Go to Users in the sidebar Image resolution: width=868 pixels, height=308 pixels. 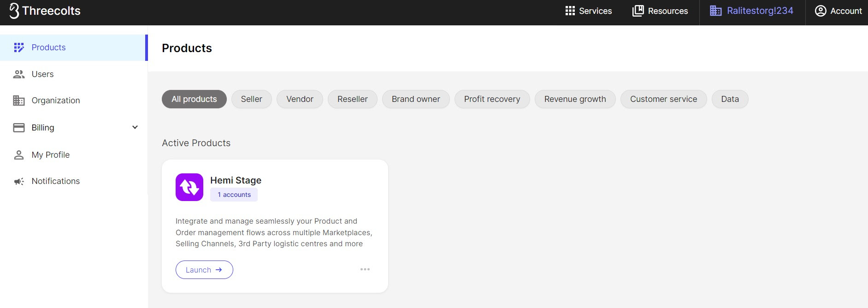point(42,74)
